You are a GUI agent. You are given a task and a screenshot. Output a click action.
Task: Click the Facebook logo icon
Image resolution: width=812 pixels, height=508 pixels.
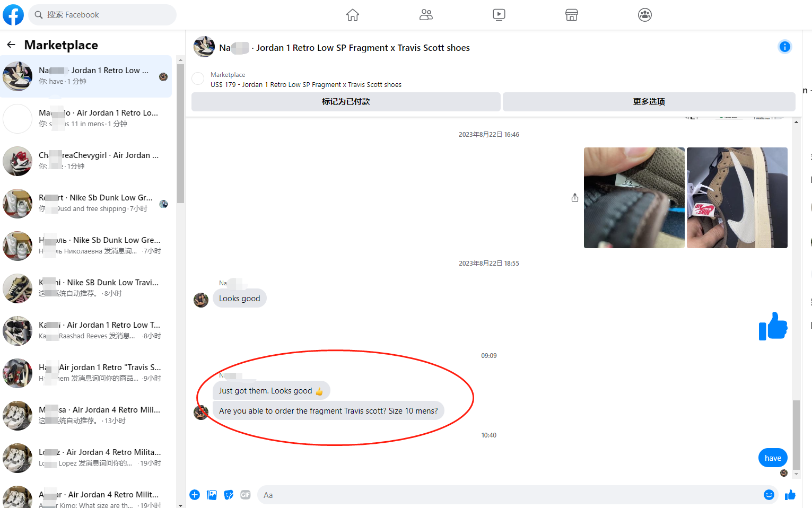pyautogui.click(x=13, y=15)
